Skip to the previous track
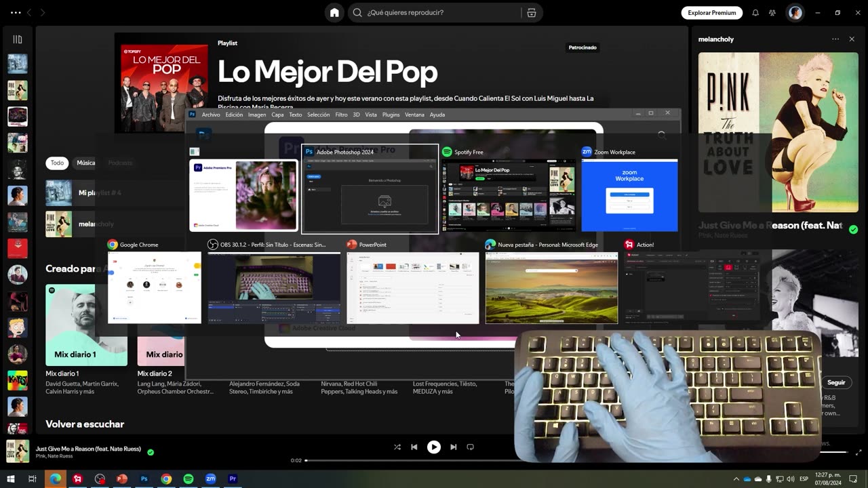The width and height of the screenshot is (868, 488). click(x=414, y=447)
